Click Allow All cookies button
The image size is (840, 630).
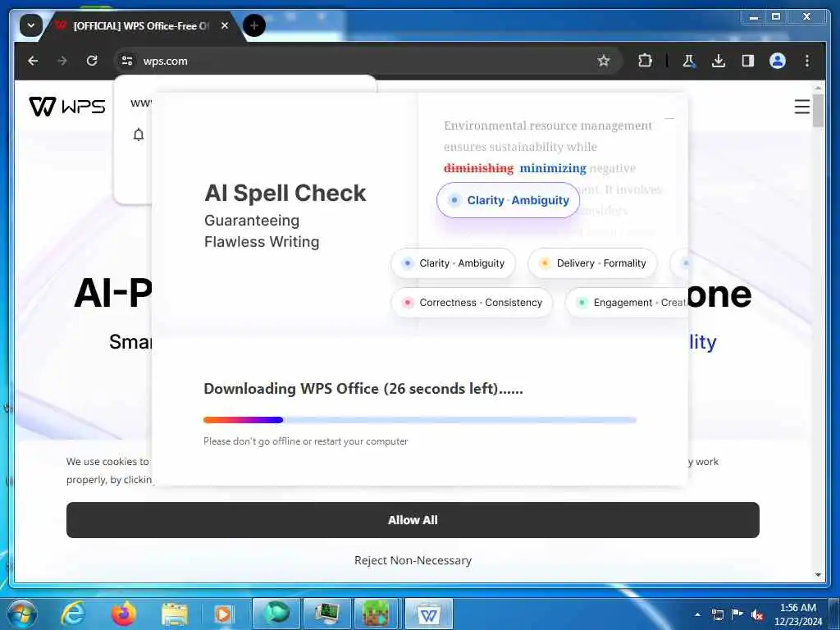(413, 520)
